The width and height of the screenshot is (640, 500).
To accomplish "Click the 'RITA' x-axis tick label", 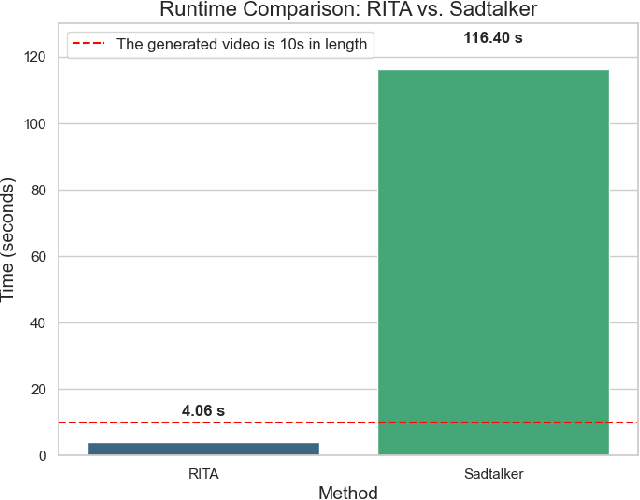I will 203,473.
